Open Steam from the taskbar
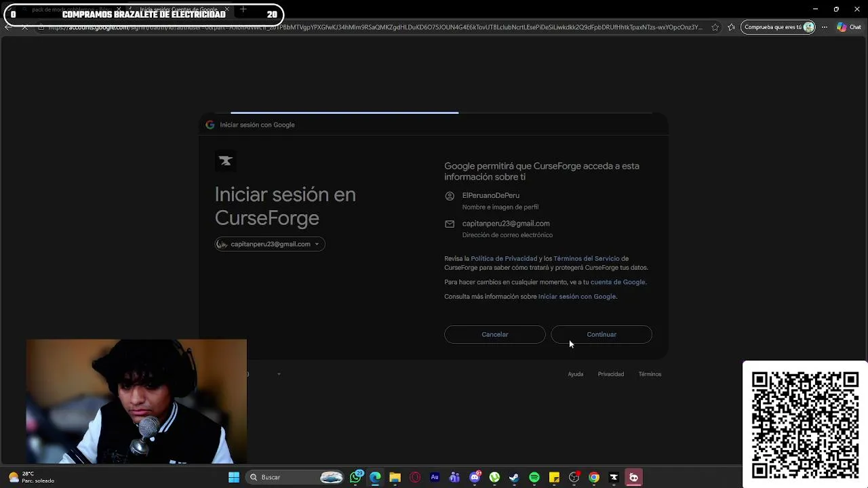This screenshot has width=868, height=488. (x=514, y=477)
